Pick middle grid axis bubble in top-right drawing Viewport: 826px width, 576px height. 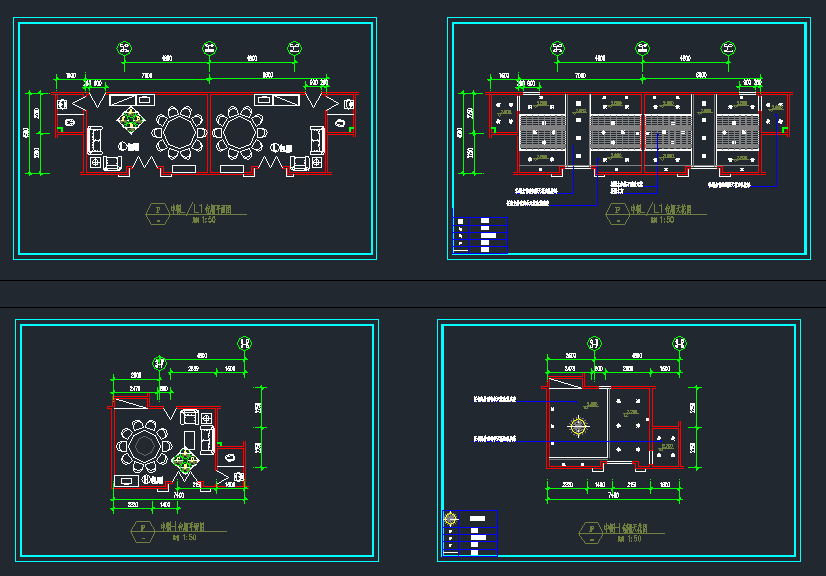(x=642, y=47)
